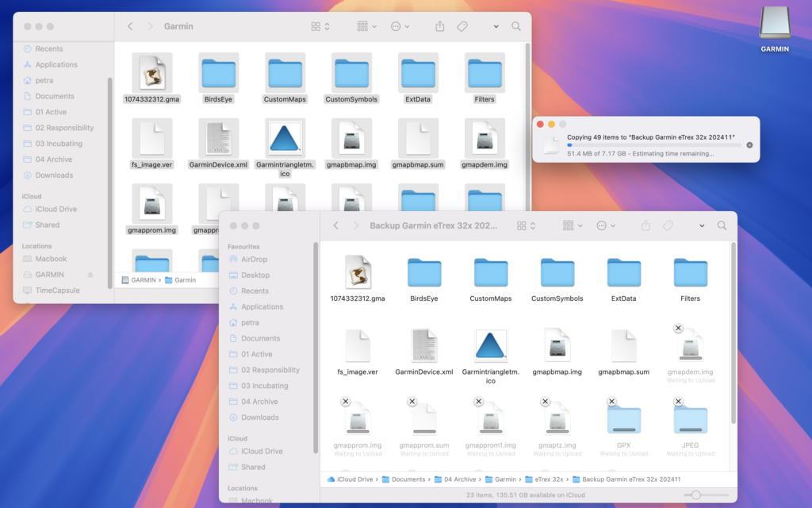This screenshot has width=812, height=508.
Task: Open Desktop in the Backup window sidebar
Action: tap(255, 275)
